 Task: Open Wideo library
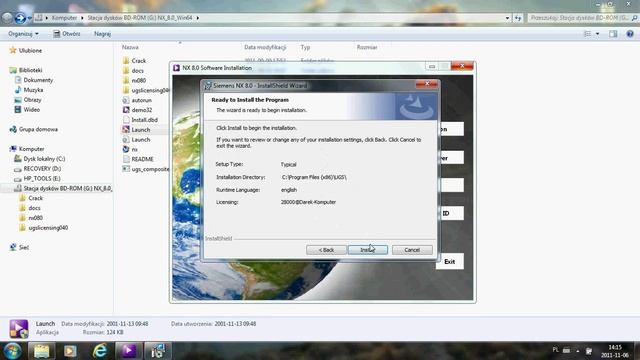[31, 109]
